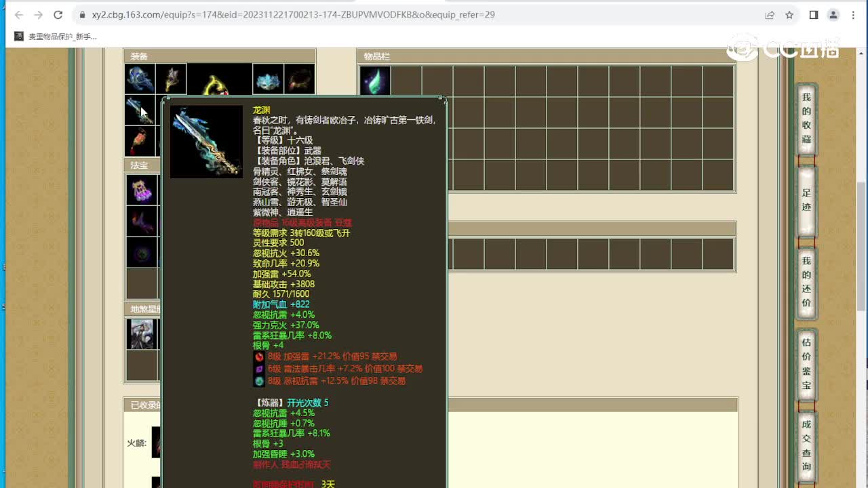The height and width of the screenshot is (488, 868).
Task: Select the purple lantern 法宝 icon
Action: pos(142,190)
